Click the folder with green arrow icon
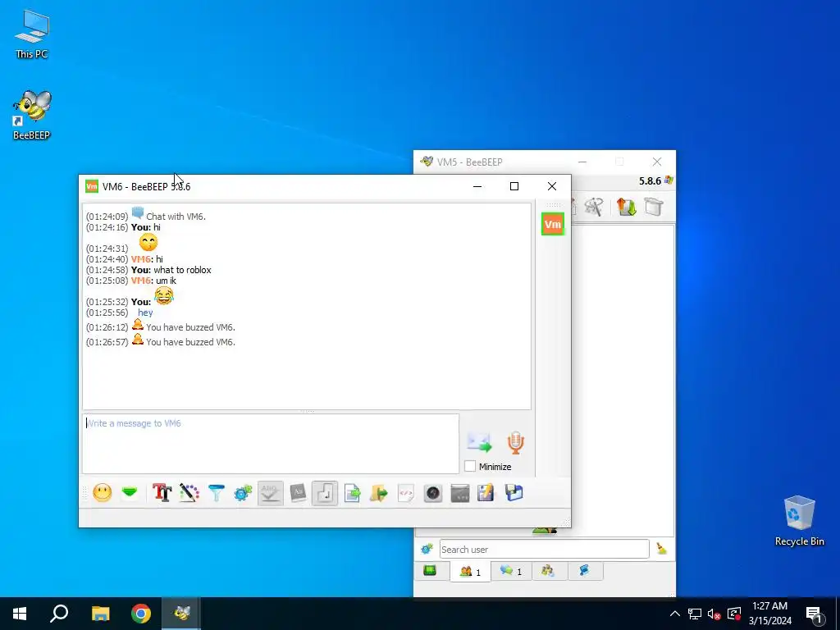840x630 pixels. point(379,492)
